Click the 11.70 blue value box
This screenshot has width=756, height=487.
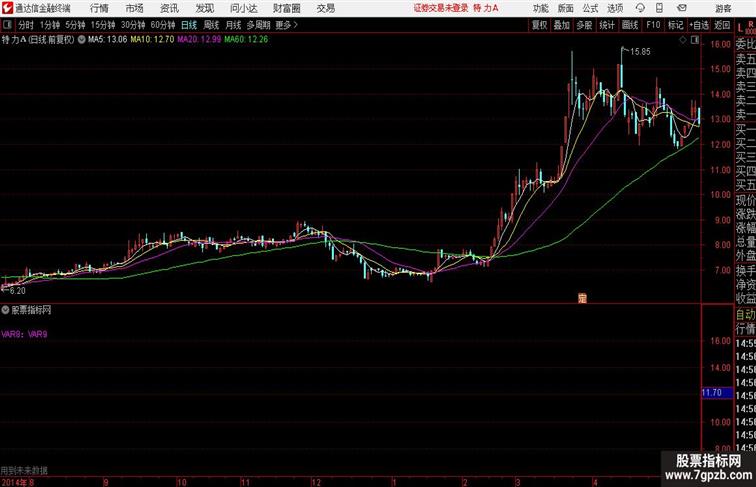coord(716,392)
